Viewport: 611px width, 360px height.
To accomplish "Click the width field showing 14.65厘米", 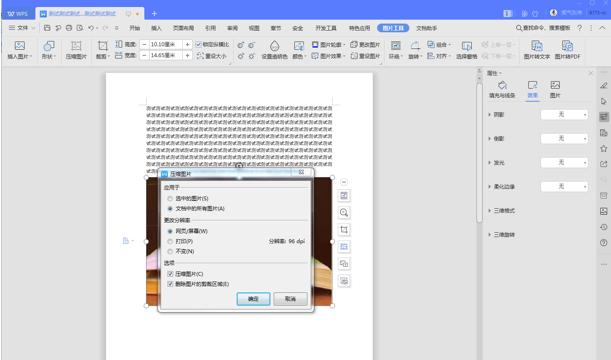I will [166, 56].
